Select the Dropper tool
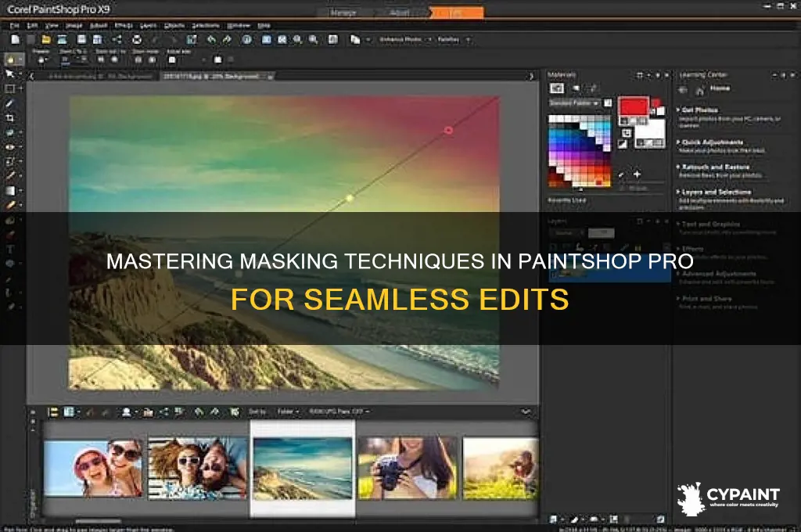This screenshot has height=532, width=801. 9,103
